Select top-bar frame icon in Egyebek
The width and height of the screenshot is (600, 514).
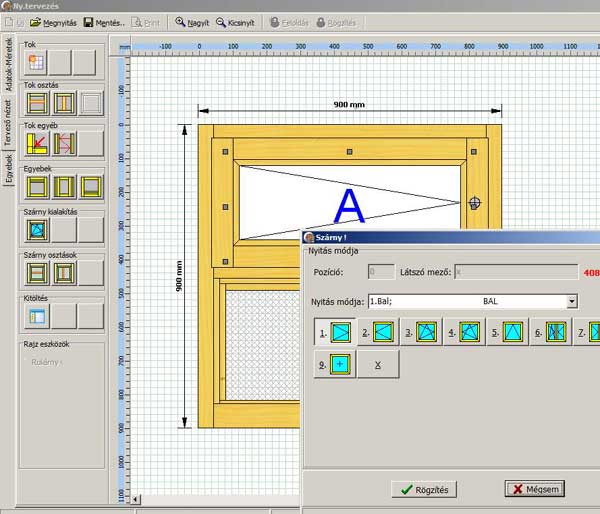coord(37,187)
